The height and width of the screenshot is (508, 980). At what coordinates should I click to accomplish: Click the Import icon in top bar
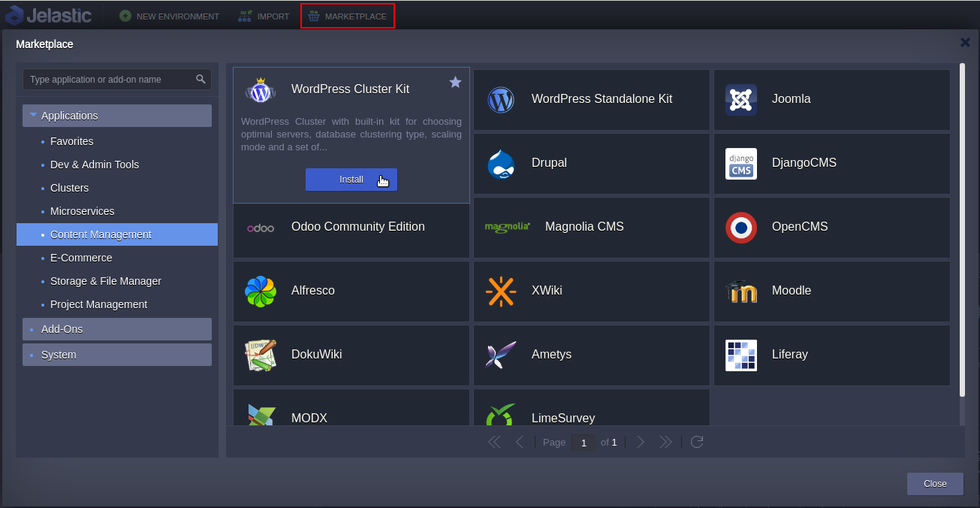click(245, 16)
